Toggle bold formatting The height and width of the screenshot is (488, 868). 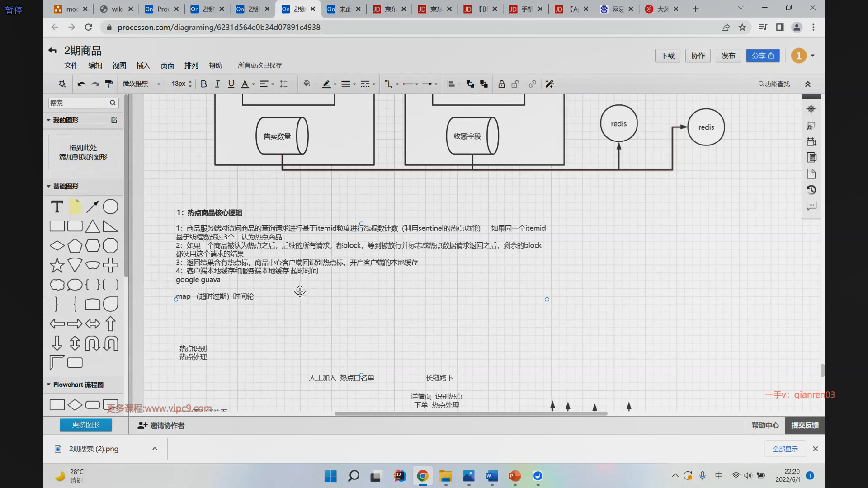pyautogui.click(x=204, y=84)
